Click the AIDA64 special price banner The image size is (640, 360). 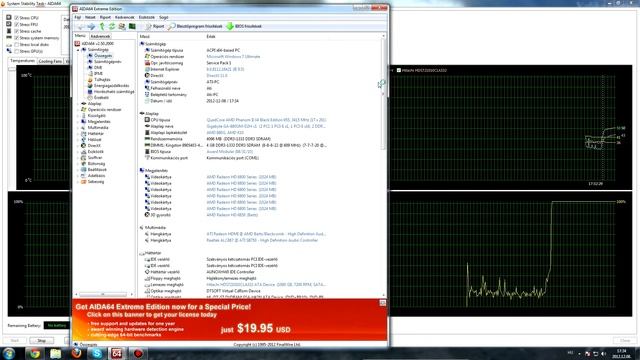(x=229, y=320)
